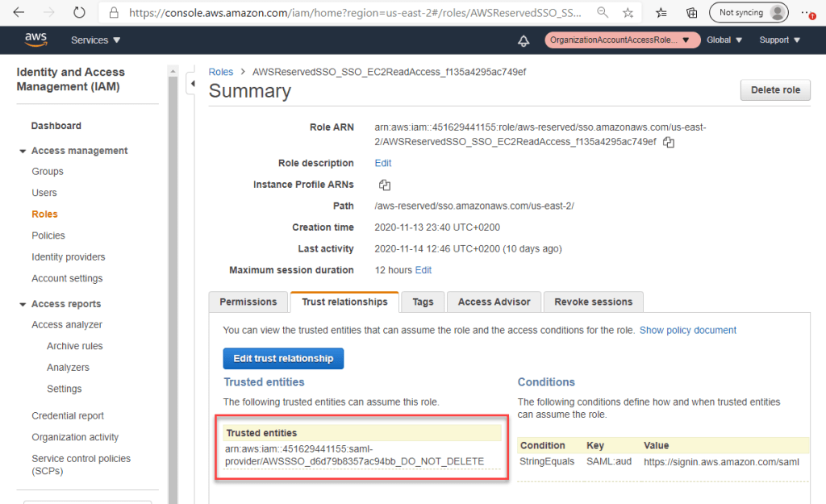Copy Instance Profile ARNs with copy icon
The image size is (826, 504).
[385, 185]
